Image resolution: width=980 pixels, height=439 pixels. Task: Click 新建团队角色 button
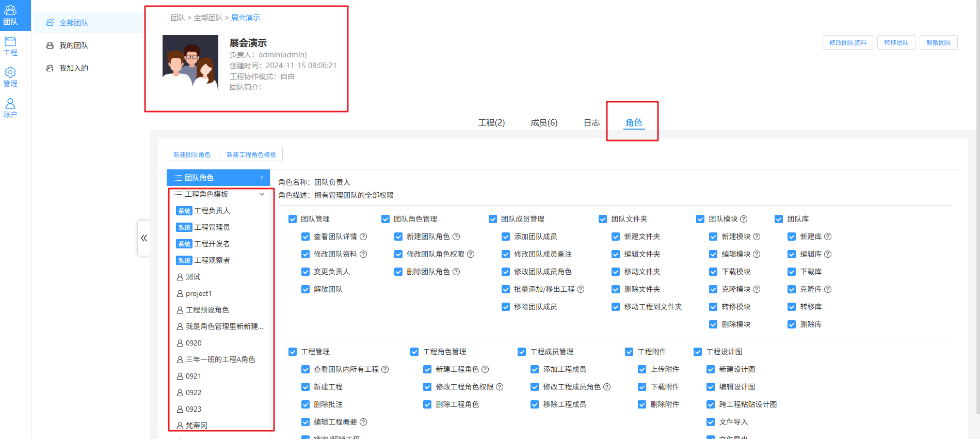[192, 154]
